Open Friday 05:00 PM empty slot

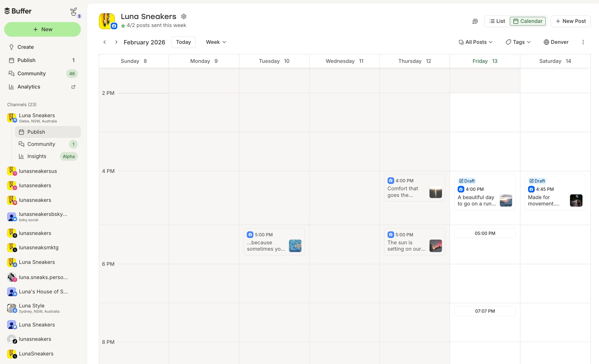click(485, 233)
